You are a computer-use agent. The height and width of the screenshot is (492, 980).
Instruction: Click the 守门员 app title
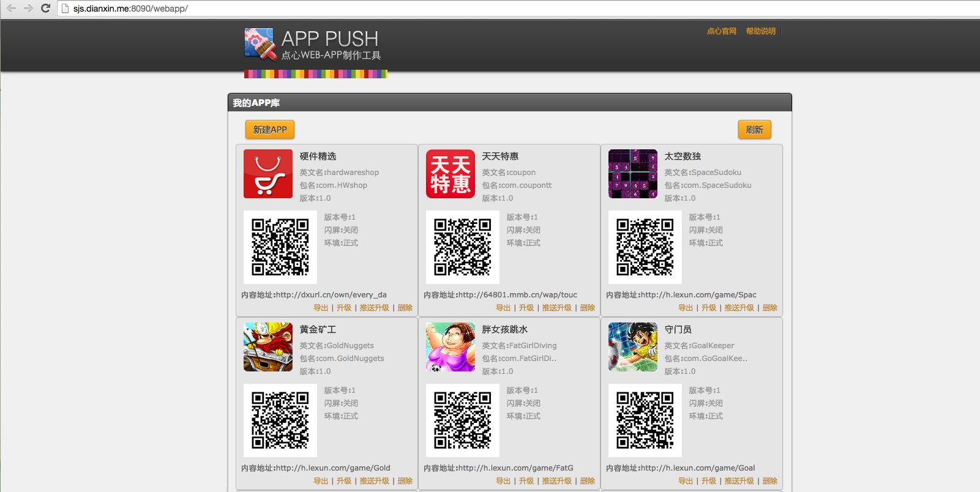[678, 330]
